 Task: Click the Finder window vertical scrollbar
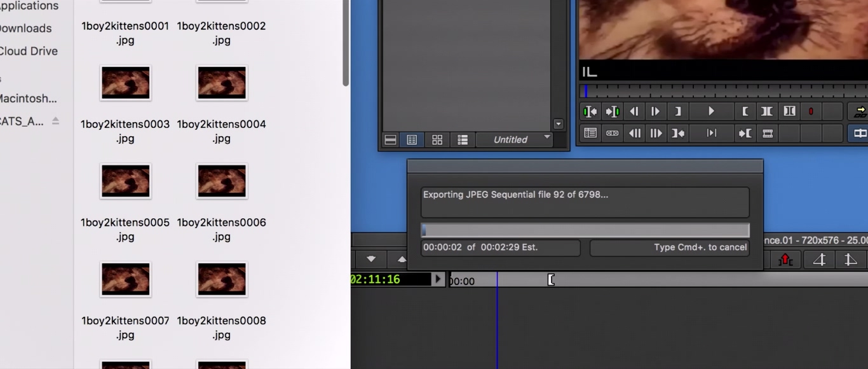[x=346, y=43]
